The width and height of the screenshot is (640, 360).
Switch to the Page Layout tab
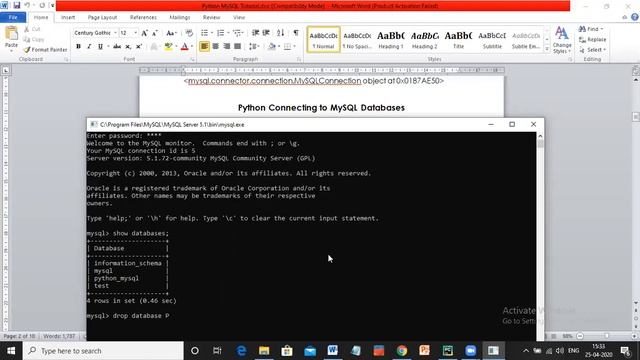[102, 17]
